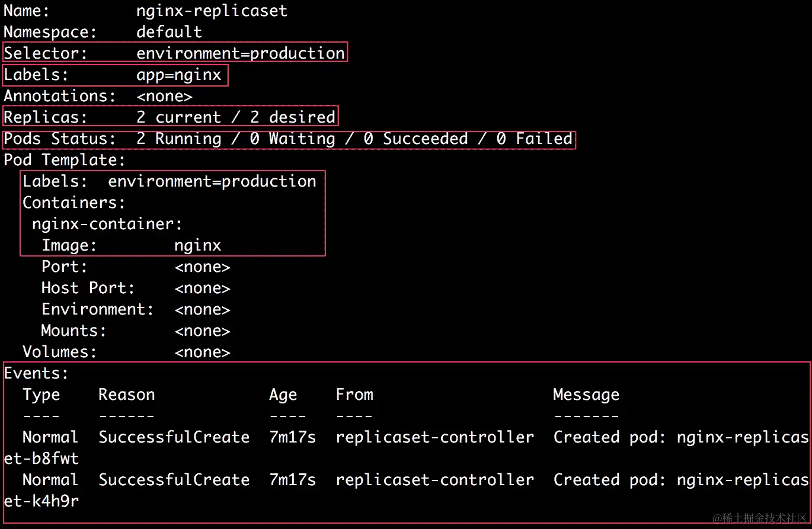This screenshot has width=812, height=529.
Task: Click the 7m17s age value
Action: click(292, 437)
